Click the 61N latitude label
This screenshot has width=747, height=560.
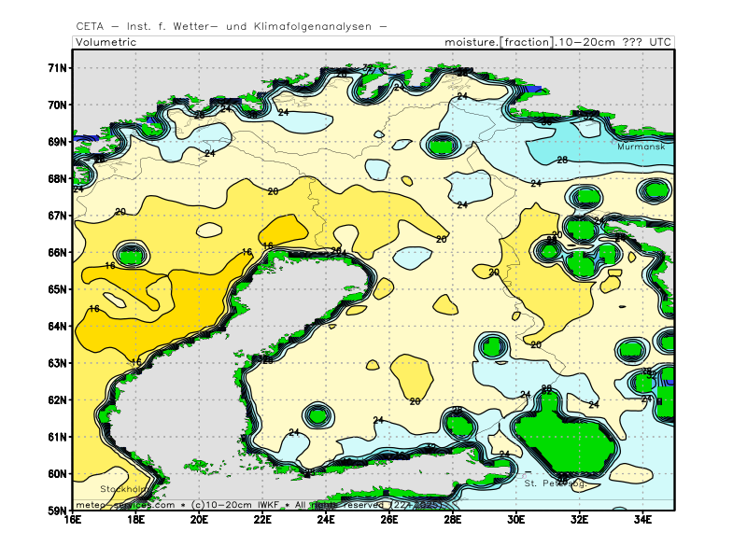[x=58, y=437]
